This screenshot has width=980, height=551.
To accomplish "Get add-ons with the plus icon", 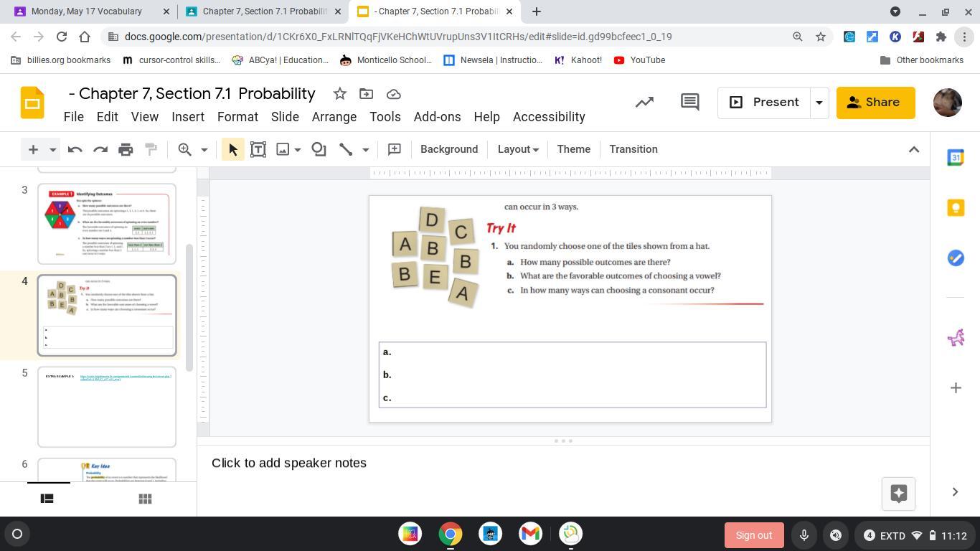I will [956, 388].
